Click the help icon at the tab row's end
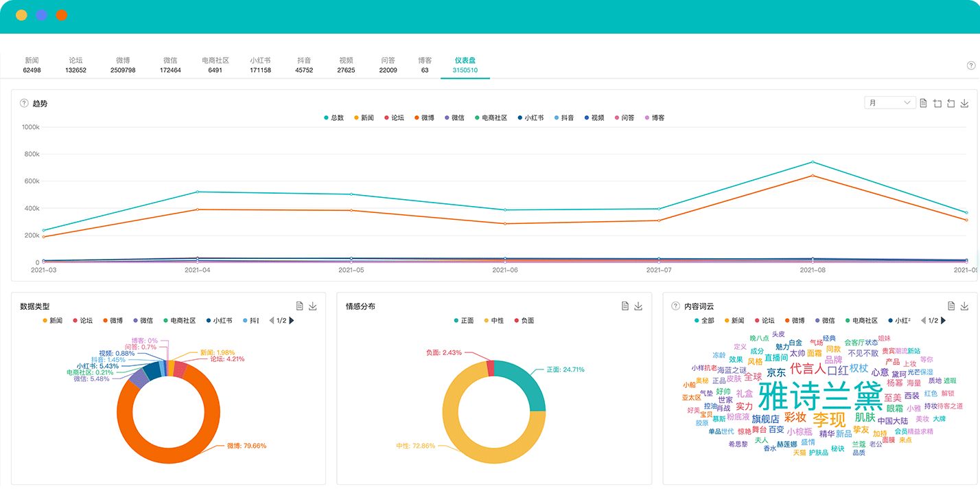980x500 pixels. (970, 65)
